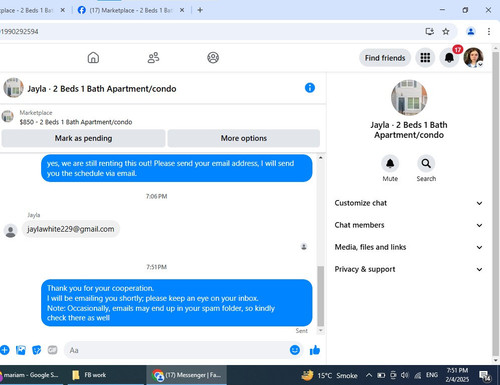This screenshot has height=385, width=500.
Task: Expand Customize chat section
Action: click(x=409, y=203)
